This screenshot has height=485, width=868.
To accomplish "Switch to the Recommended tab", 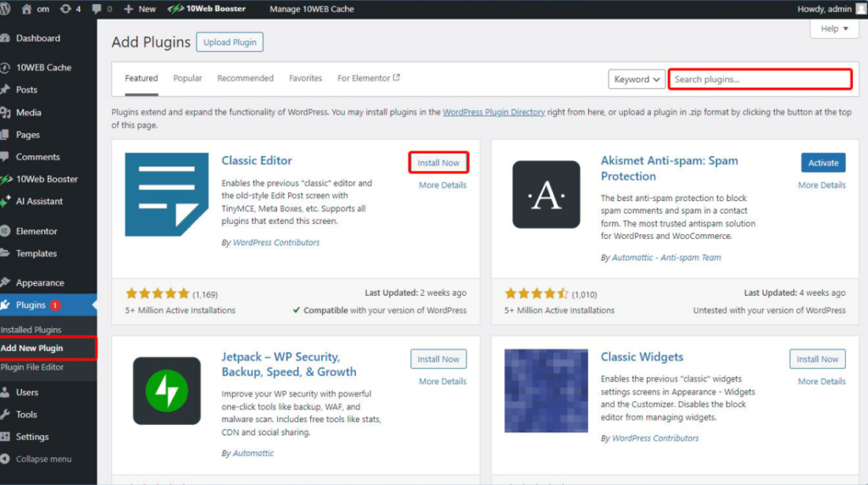I will [245, 78].
